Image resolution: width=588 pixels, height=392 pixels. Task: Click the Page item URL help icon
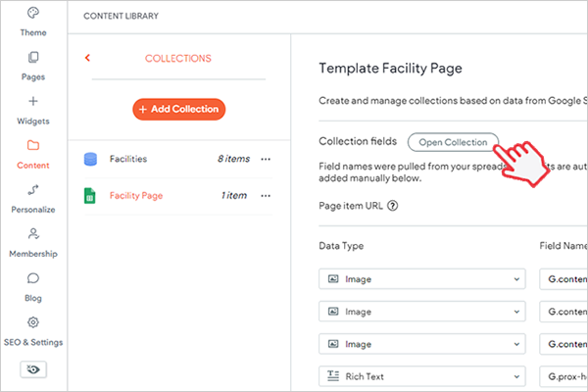393,206
